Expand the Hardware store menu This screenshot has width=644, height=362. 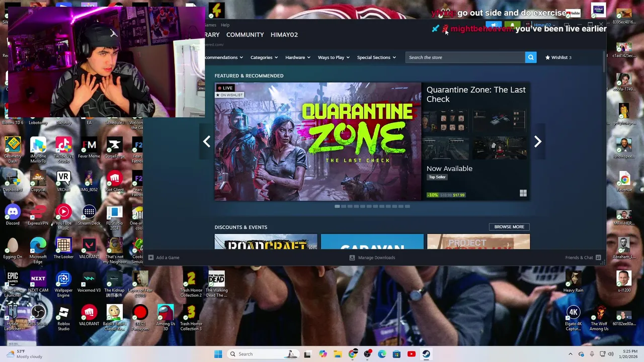coord(298,57)
